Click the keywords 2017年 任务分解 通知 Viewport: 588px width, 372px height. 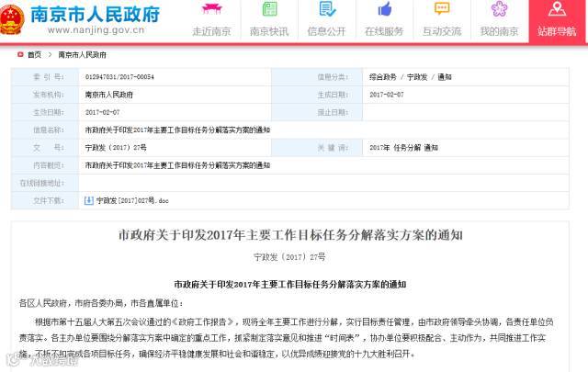click(x=403, y=147)
